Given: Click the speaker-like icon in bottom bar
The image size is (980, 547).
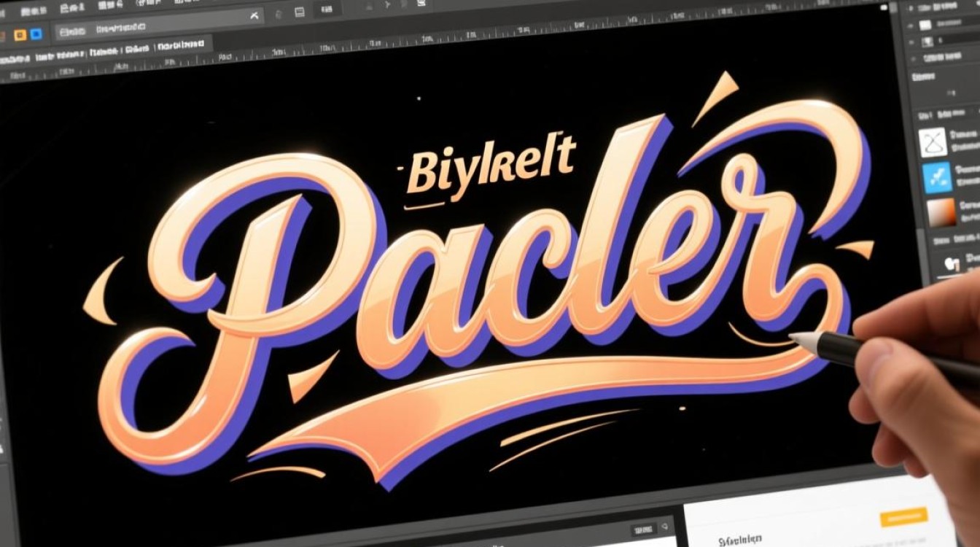Looking at the screenshot, I should pos(665,527).
